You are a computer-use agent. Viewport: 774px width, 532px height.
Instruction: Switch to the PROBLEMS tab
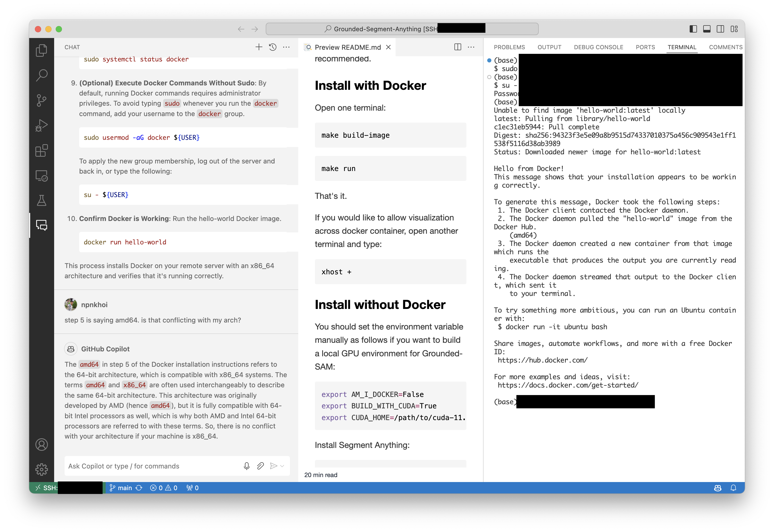509,47
